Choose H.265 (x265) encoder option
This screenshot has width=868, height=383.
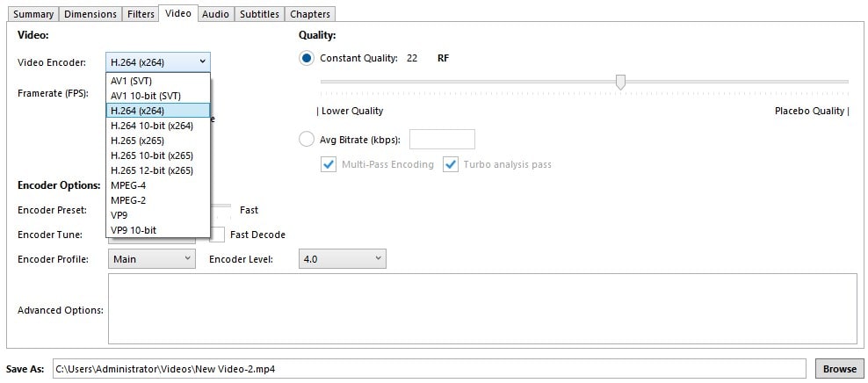(x=137, y=141)
